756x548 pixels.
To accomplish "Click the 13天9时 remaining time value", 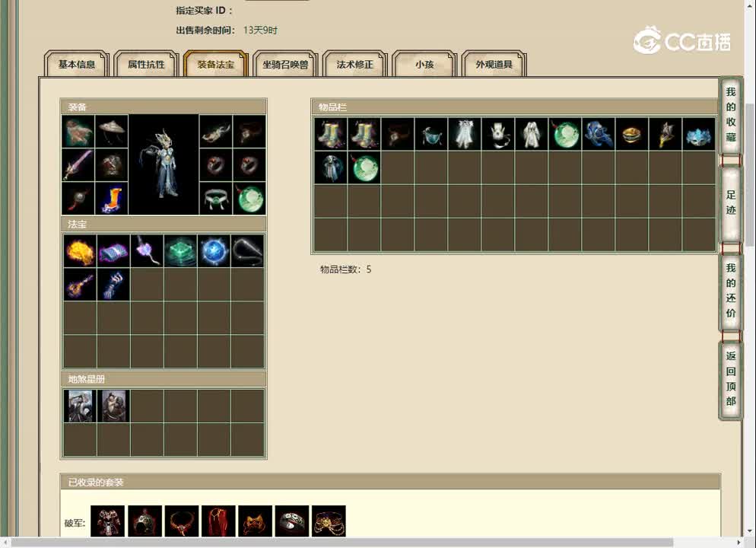I will click(260, 30).
